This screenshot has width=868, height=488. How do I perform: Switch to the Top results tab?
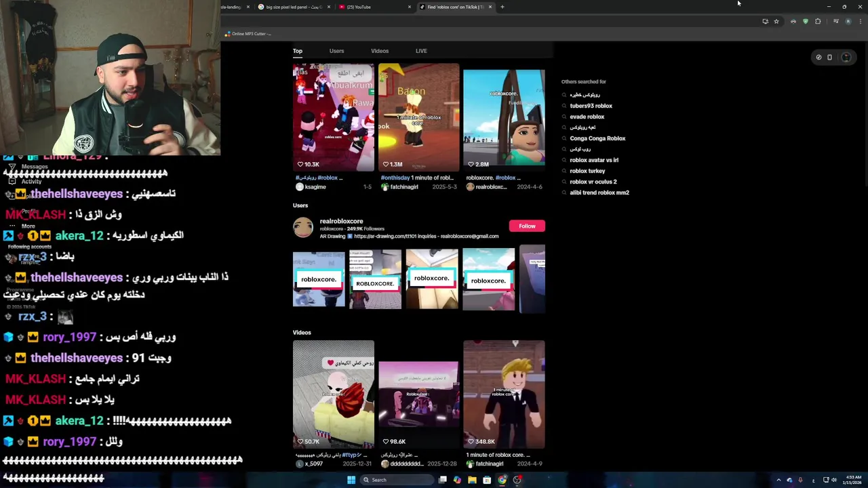point(298,51)
